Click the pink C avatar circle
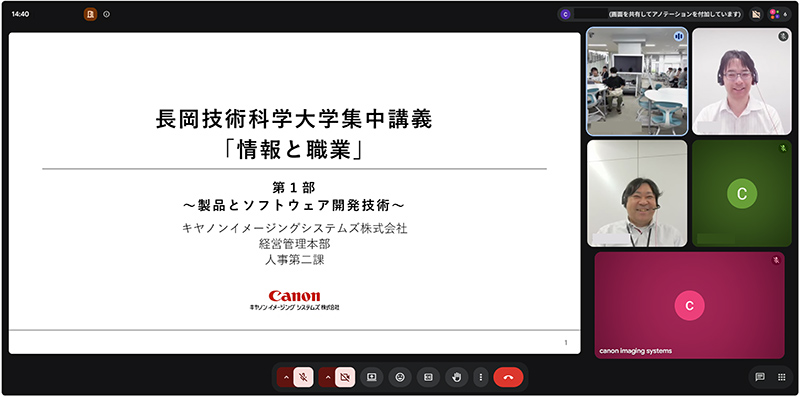The image size is (800, 397). point(689,305)
